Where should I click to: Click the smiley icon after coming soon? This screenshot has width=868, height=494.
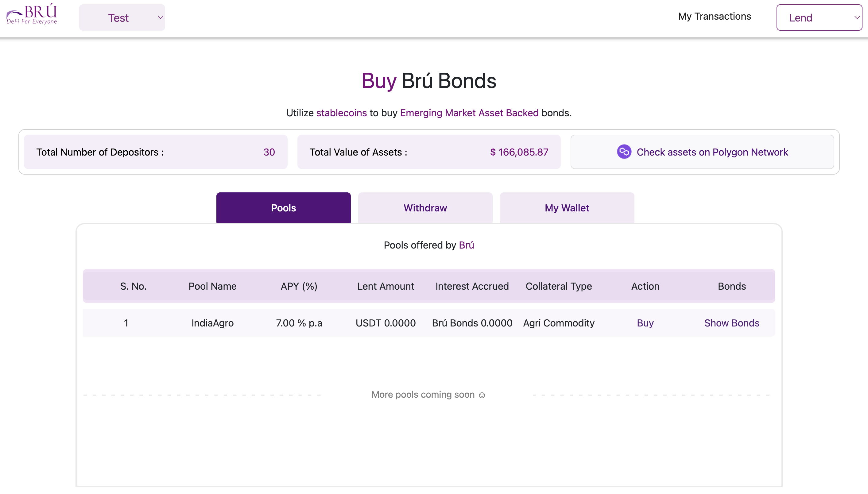click(482, 395)
